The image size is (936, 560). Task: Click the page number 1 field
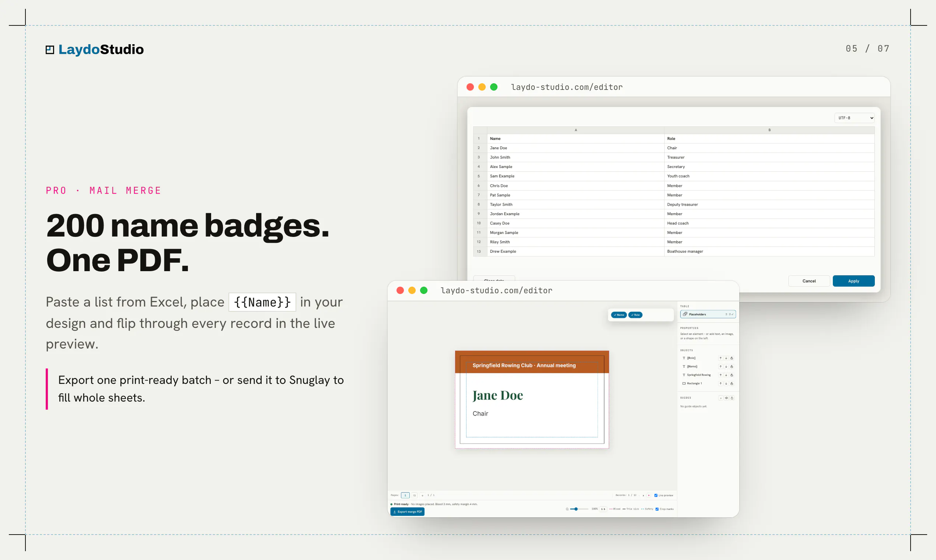coord(405,495)
